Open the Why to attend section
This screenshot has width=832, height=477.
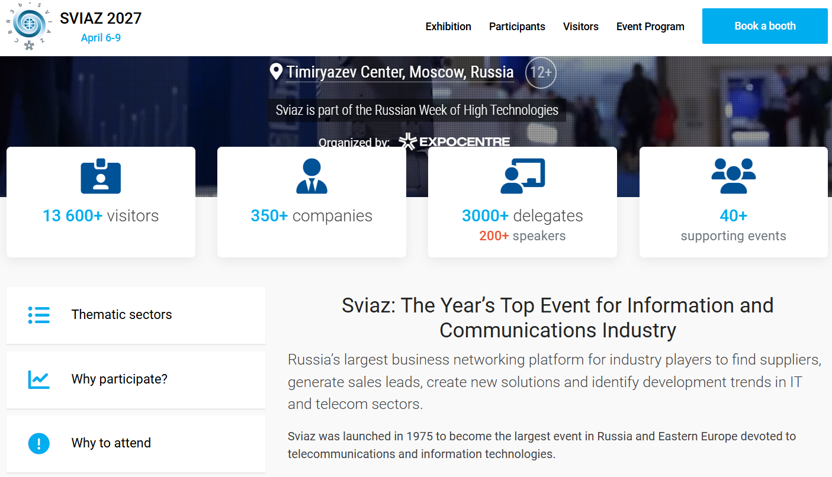click(136, 443)
